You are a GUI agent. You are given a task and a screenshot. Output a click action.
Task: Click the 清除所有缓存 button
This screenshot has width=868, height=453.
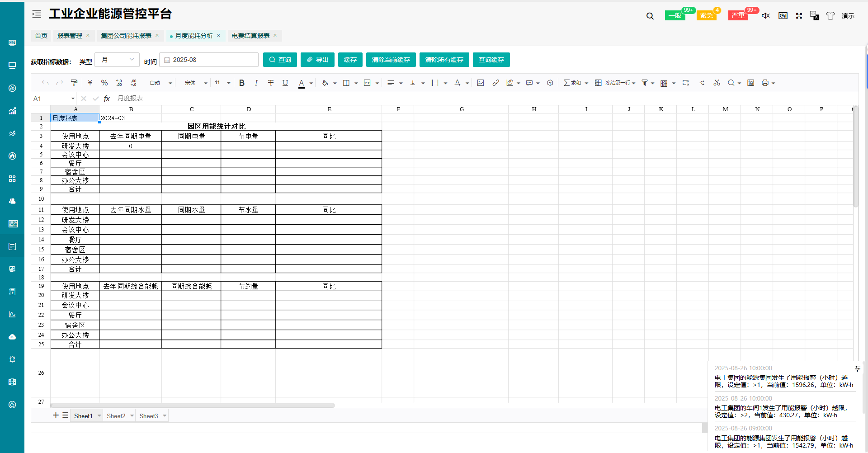pos(444,60)
